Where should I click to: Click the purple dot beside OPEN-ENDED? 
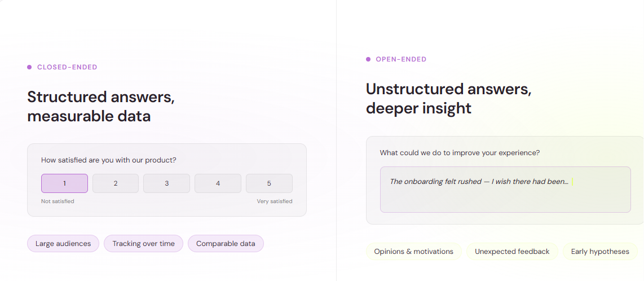click(x=368, y=59)
